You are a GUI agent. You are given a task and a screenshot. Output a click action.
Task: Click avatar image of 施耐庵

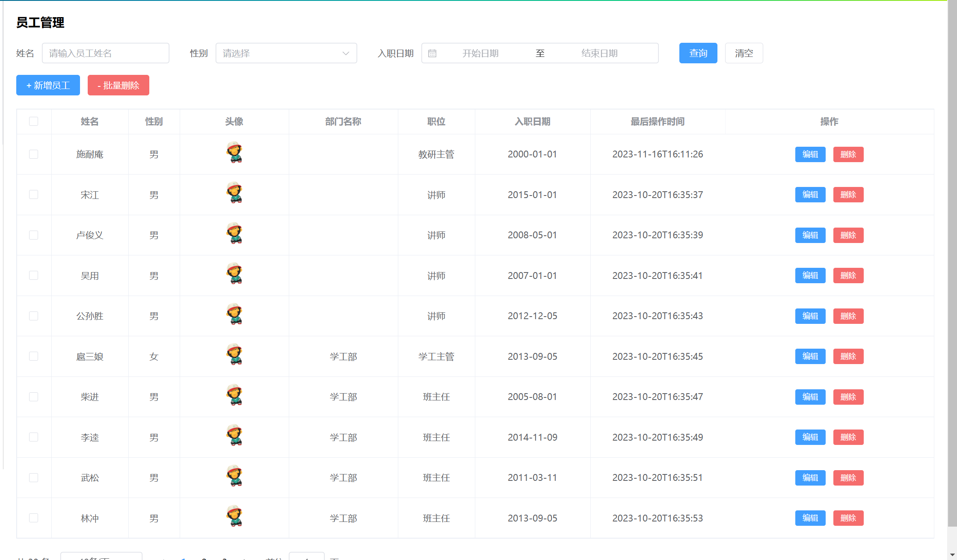pyautogui.click(x=234, y=153)
